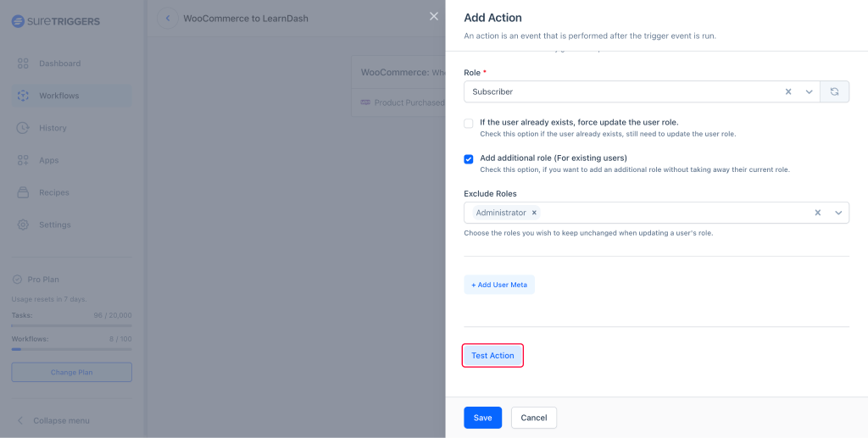Click the Save button
Screen dimensions: 868x438
tap(482, 418)
